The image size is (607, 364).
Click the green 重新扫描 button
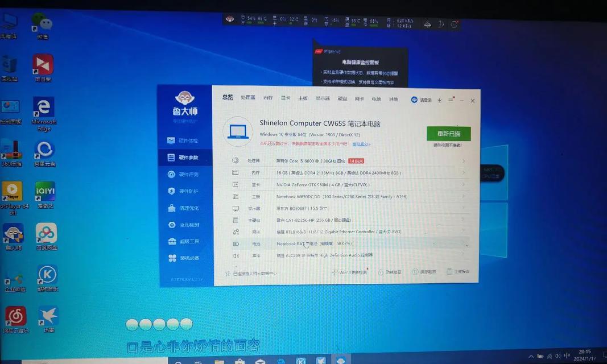pos(449,134)
